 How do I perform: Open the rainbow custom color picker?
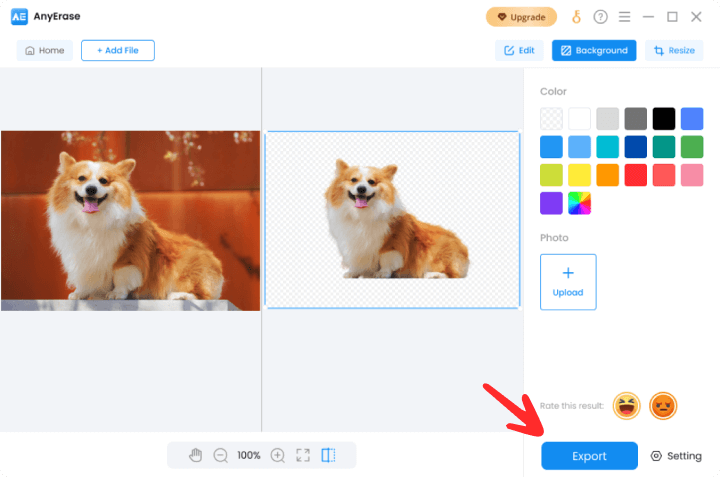pos(580,203)
